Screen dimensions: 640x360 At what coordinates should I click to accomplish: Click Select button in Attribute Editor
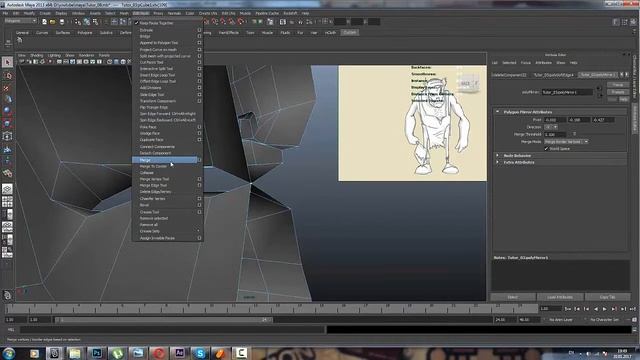click(x=513, y=297)
